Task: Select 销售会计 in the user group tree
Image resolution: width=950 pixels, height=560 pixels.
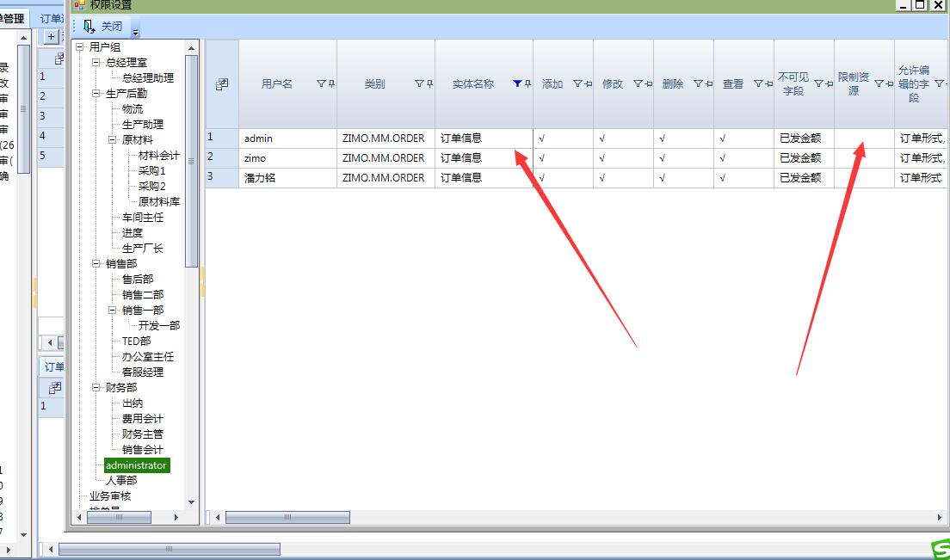Action: [x=142, y=450]
